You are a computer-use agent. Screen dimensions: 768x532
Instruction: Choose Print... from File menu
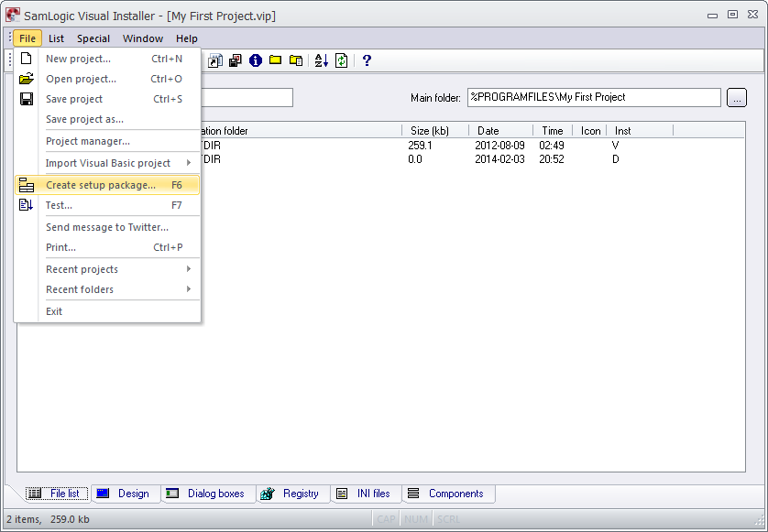click(x=107, y=247)
